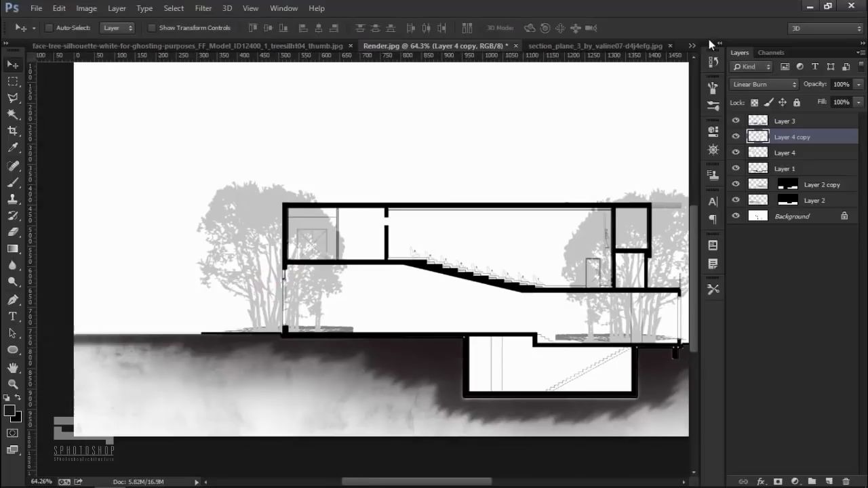Open the Filter menu
This screenshot has width=868, height=488.
(x=203, y=8)
